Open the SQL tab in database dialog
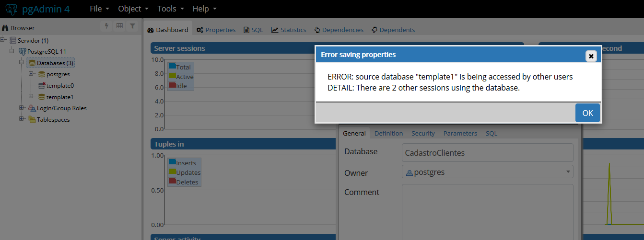 point(492,133)
